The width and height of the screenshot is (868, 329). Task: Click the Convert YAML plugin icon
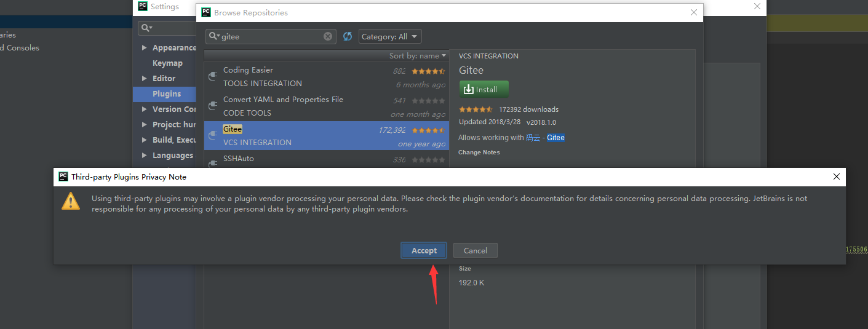point(213,106)
